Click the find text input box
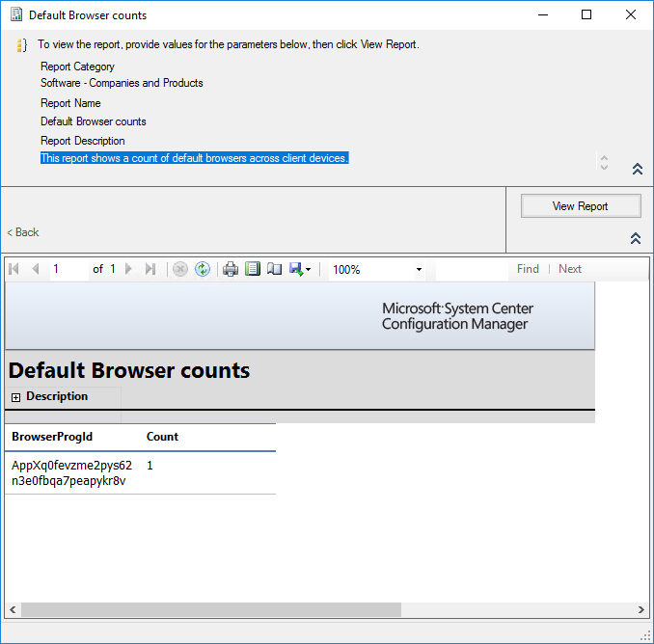The width and height of the screenshot is (654, 644). pyautogui.click(x=473, y=270)
